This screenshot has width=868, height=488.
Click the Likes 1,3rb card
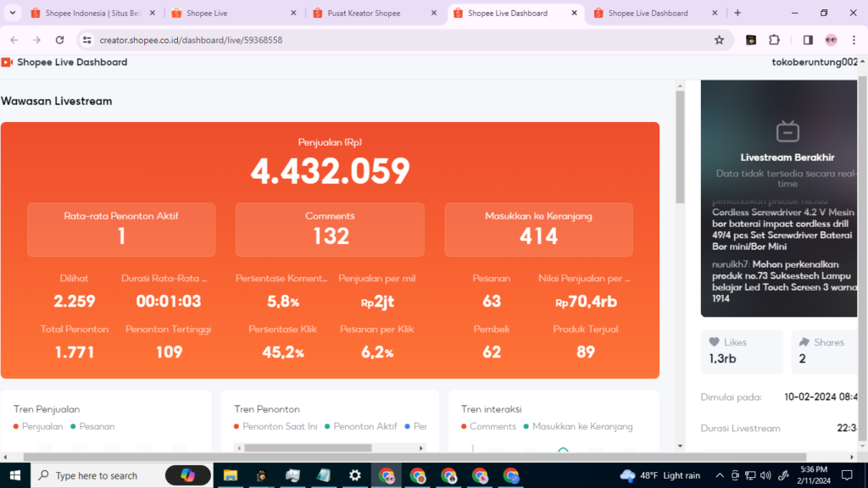(742, 352)
